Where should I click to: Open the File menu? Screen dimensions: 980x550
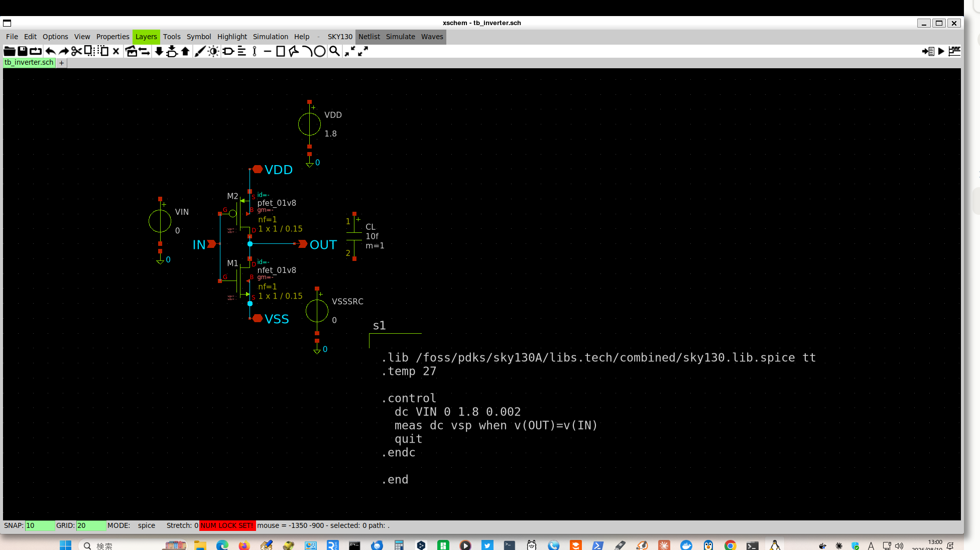12,37
